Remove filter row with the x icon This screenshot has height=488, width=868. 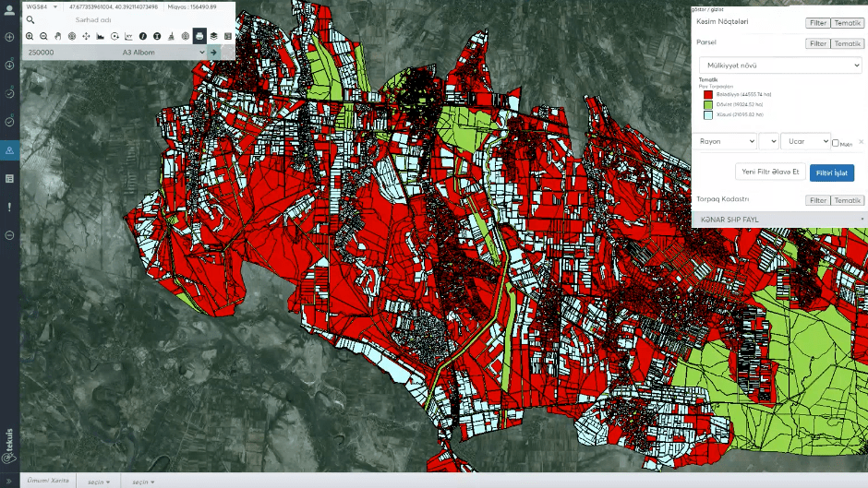pos(861,142)
